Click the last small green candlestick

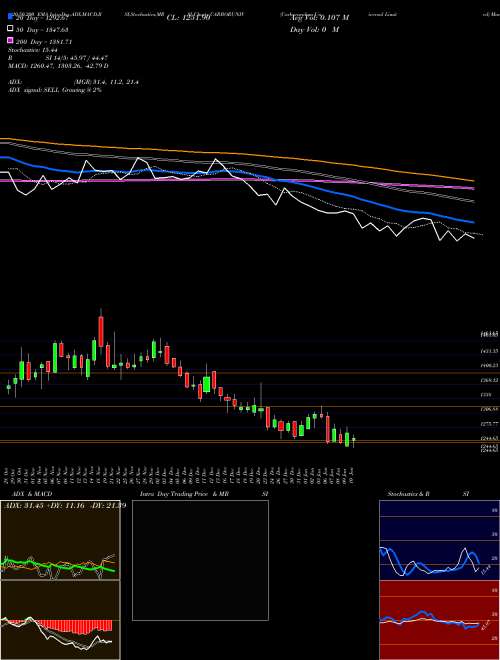(354, 439)
